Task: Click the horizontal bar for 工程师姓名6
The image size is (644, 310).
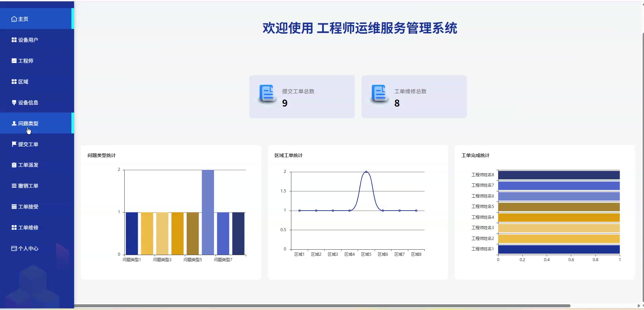Action: tap(559, 196)
